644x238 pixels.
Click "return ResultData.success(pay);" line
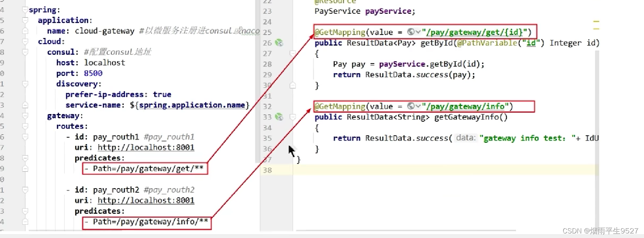click(x=404, y=75)
